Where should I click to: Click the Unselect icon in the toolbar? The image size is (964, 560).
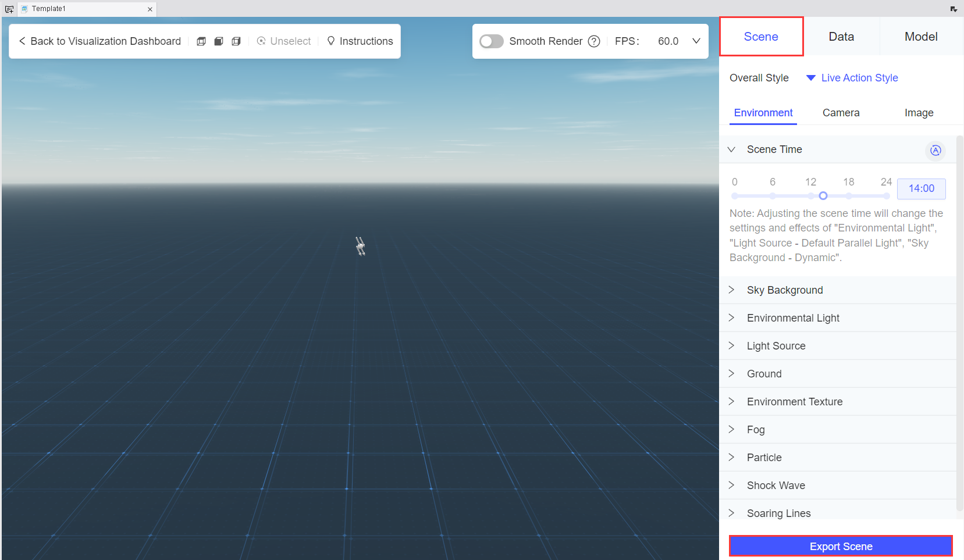tap(261, 41)
